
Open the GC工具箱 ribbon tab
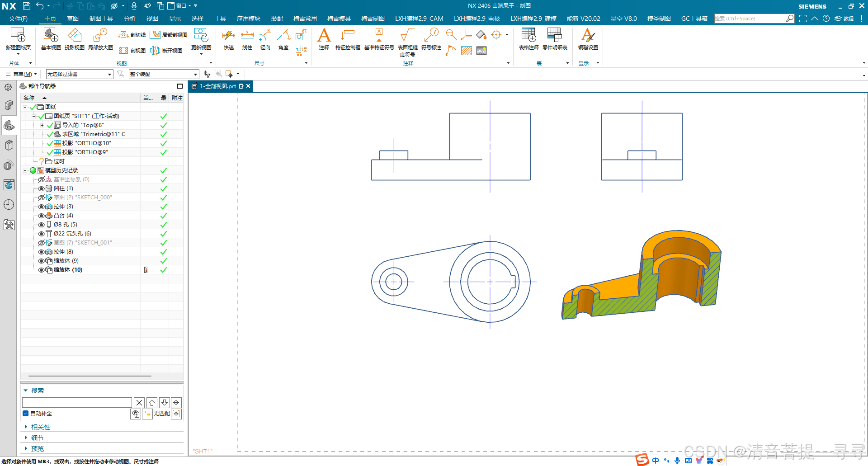tap(694, 19)
